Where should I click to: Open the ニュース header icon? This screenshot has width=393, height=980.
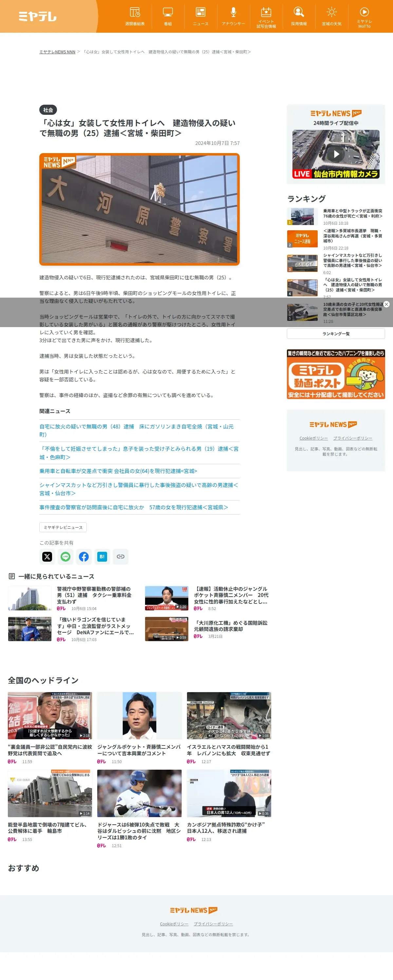click(201, 16)
